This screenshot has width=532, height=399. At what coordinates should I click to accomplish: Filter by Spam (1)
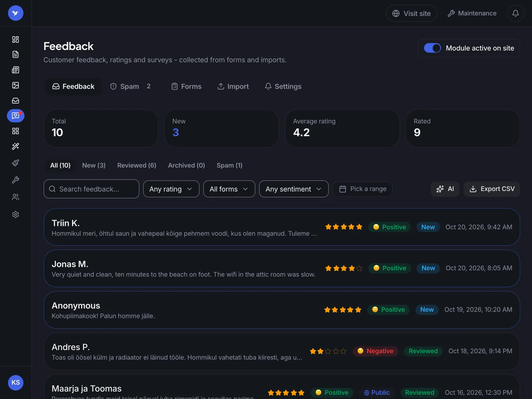click(x=229, y=165)
